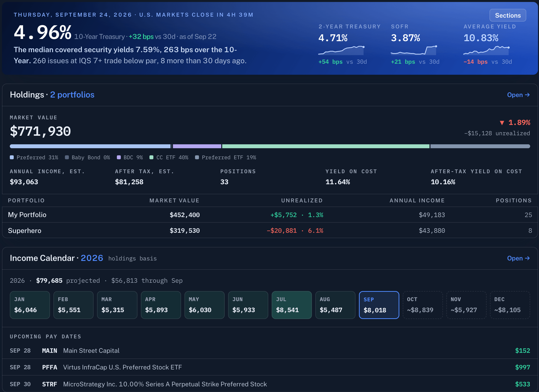Screen dimensions: 539x392
Task: Click the BDC 9% legend swatch
Action: point(119,157)
